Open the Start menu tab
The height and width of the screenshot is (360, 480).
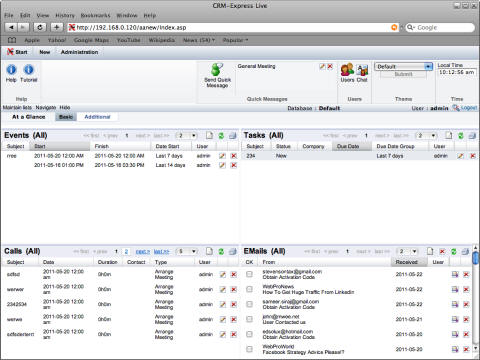point(18,52)
